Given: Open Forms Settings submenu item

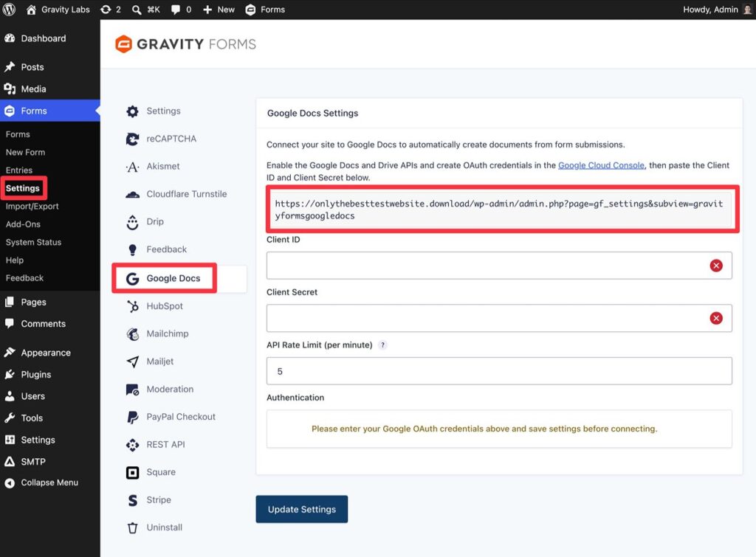Looking at the screenshot, I should click(x=23, y=188).
